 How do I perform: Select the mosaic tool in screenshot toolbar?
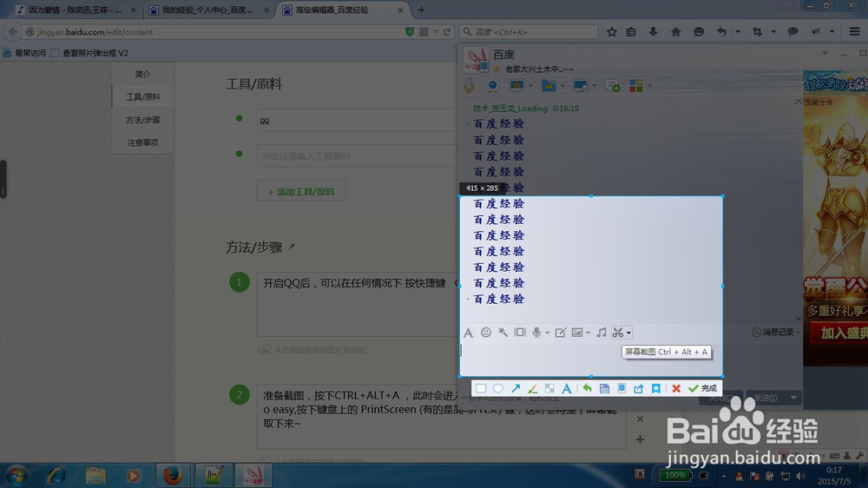tap(549, 388)
